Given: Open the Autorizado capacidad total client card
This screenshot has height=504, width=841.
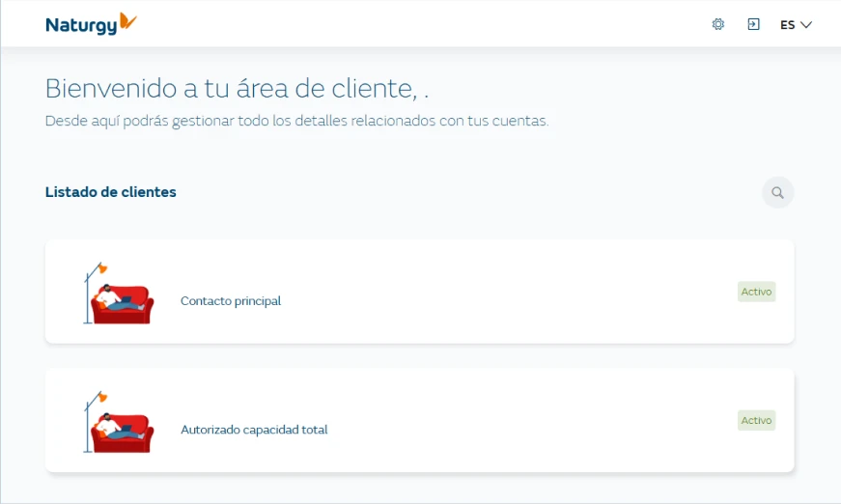Looking at the screenshot, I should coord(483,420).
